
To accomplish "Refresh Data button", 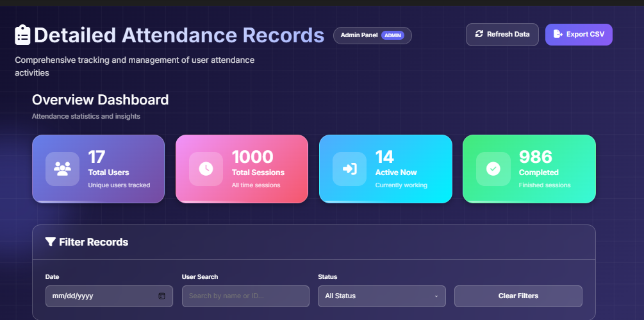I will coord(502,35).
